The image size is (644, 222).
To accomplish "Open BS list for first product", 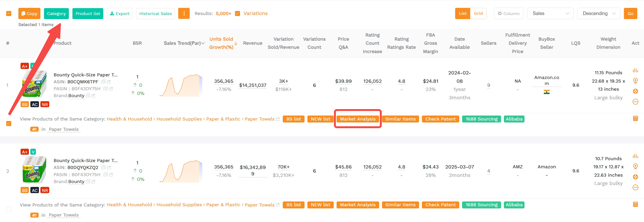I will click(294, 119).
